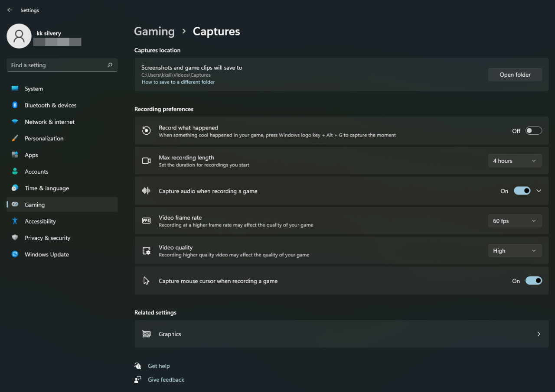
Task: Disable Capture mouse cursor toggle
Action: tap(533, 281)
